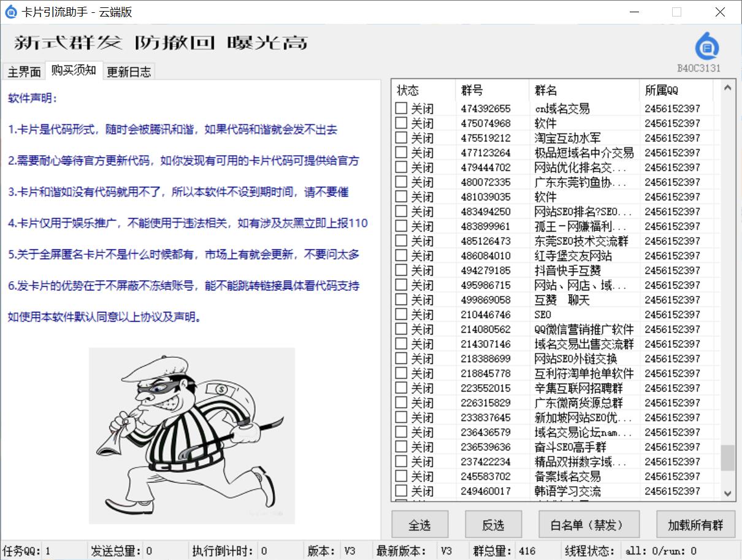Click the vertical scrollbar thumb
This screenshot has width=742, height=560.
pos(727,458)
